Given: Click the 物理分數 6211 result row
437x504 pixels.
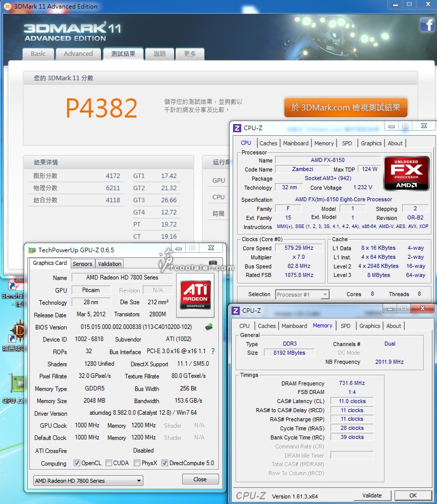Looking at the screenshot, I should (x=77, y=188).
